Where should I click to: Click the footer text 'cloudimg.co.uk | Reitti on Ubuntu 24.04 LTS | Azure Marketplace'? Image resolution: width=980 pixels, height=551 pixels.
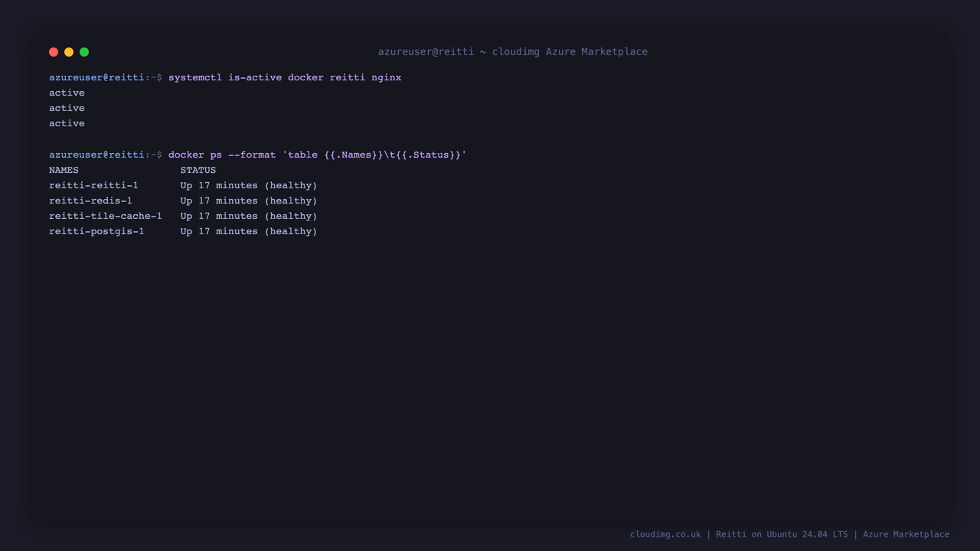[789, 534]
